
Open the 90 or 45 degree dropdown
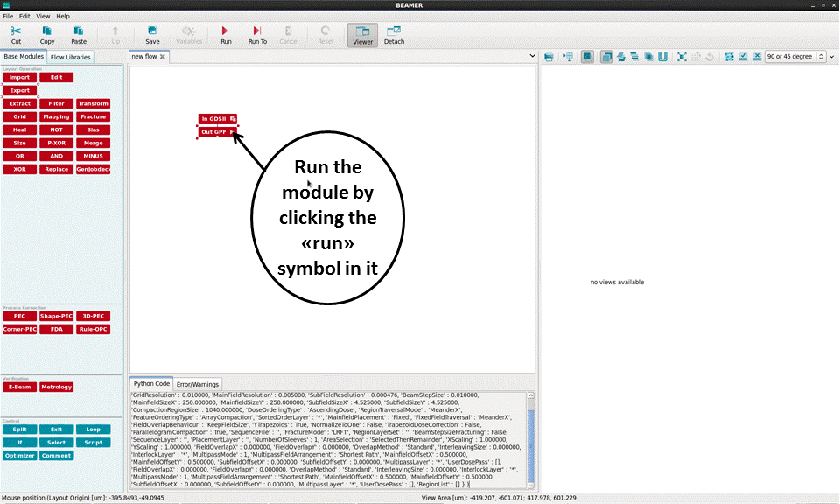[794, 57]
